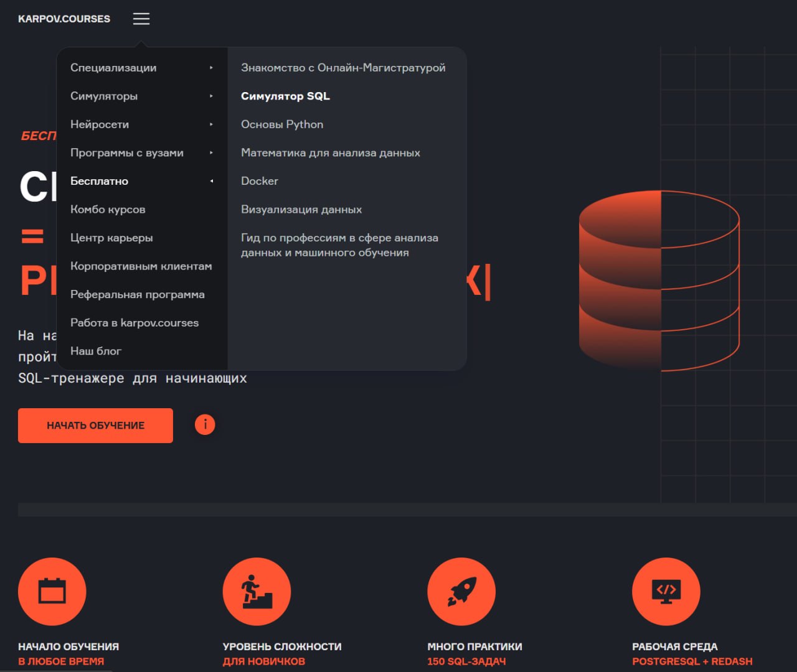Open the Программы с вузами submenu

(127, 152)
